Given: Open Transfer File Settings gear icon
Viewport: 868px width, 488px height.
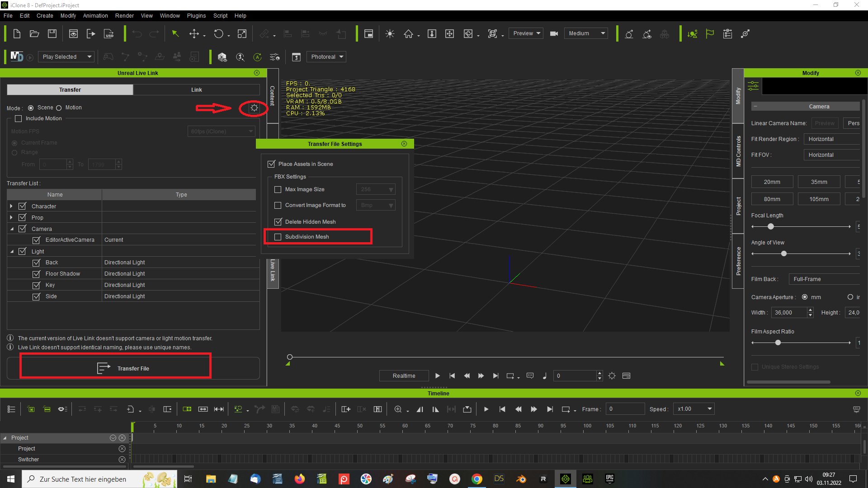Looking at the screenshot, I should coord(254,108).
